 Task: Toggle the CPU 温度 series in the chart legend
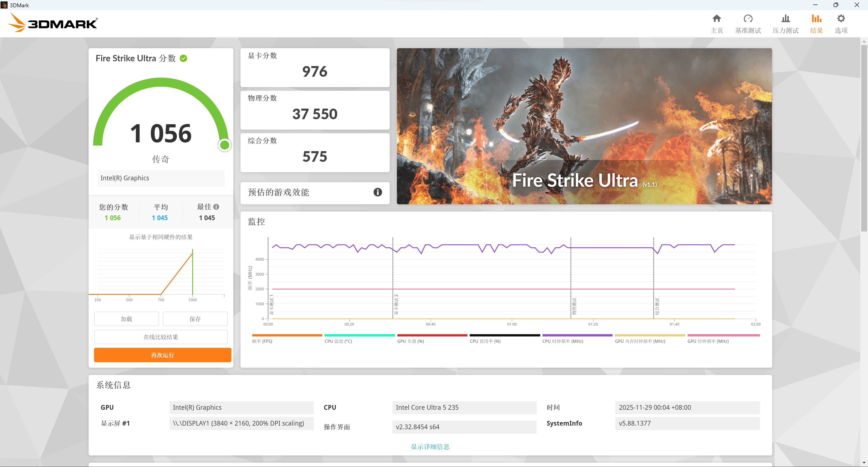coord(359,335)
